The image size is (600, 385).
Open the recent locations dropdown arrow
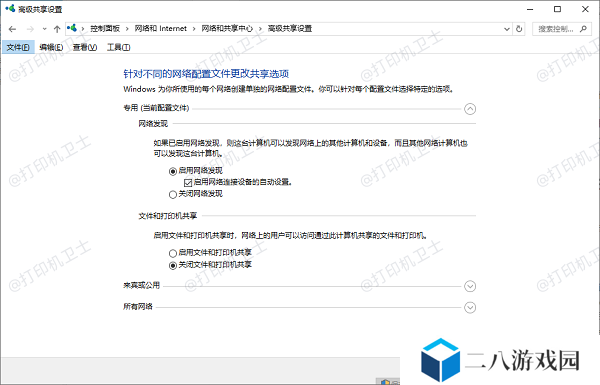44,29
